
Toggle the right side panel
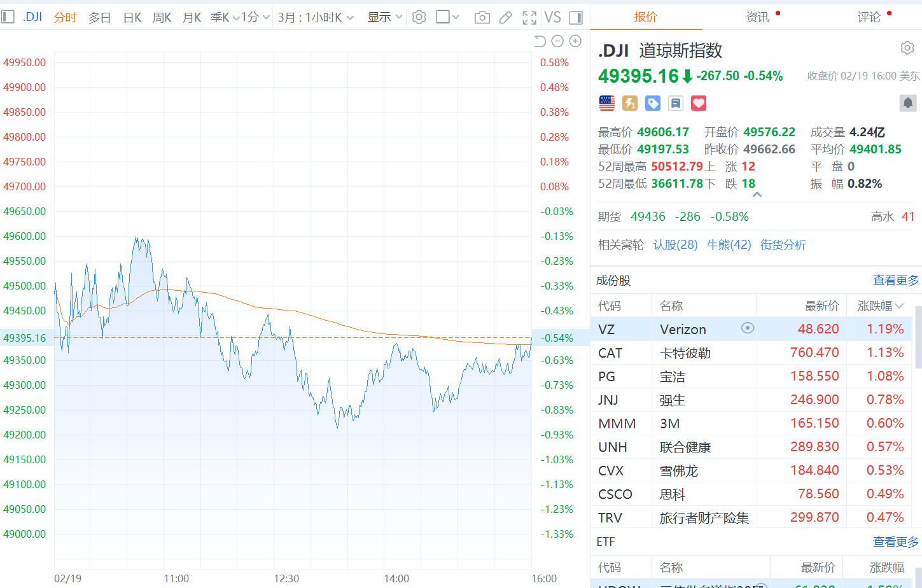576,18
